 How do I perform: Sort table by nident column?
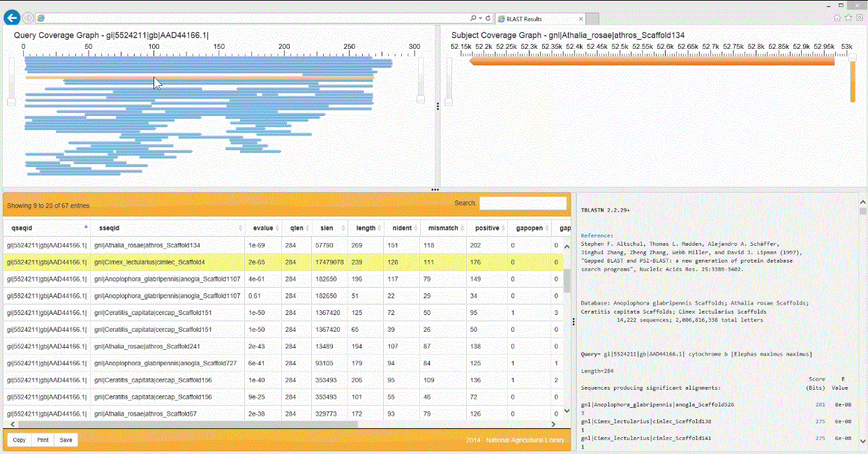coord(402,228)
